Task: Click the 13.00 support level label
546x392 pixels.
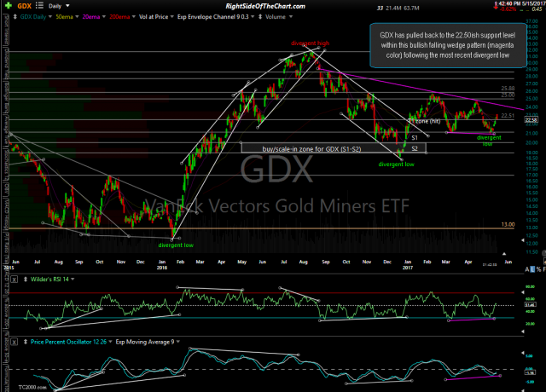Action: tap(508, 225)
